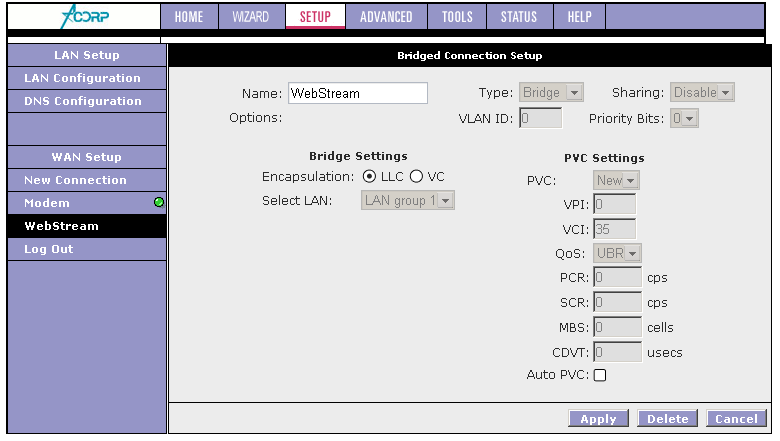The width and height of the screenshot is (780, 441).
Task: Open New Connection in WAN Setup
Action: pos(75,180)
